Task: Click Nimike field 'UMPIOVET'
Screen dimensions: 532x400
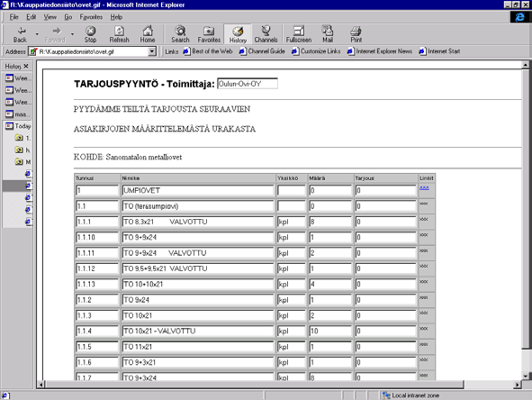Action: coord(198,190)
